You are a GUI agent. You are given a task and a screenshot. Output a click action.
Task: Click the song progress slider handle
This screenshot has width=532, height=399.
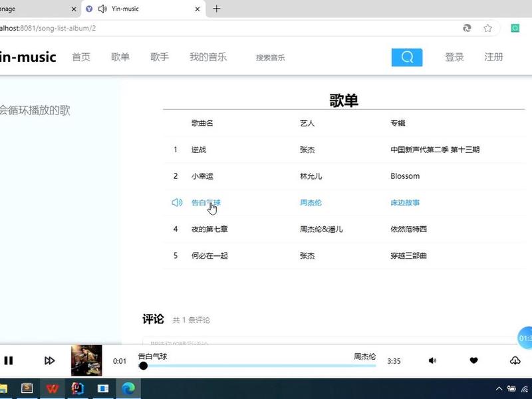pyautogui.click(x=143, y=366)
